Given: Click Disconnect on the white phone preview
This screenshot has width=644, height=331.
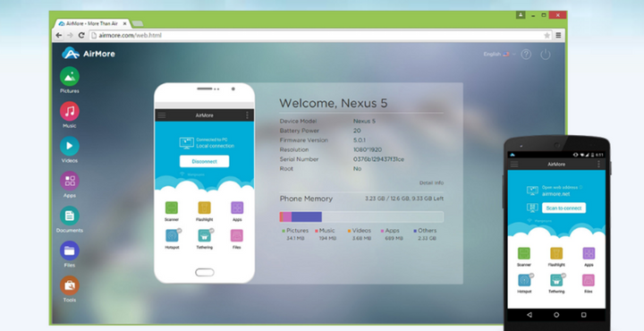Looking at the screenshot, I should point(204,161).
